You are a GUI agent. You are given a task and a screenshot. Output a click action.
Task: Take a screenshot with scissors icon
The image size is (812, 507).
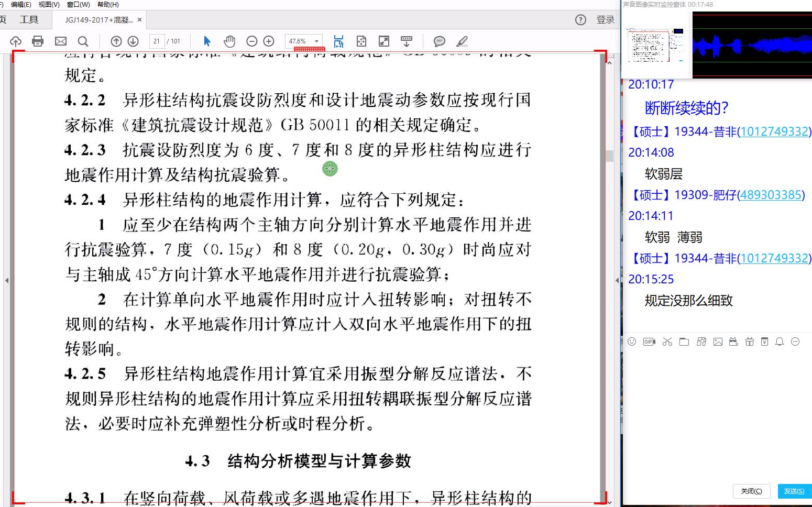pos(667,341)
